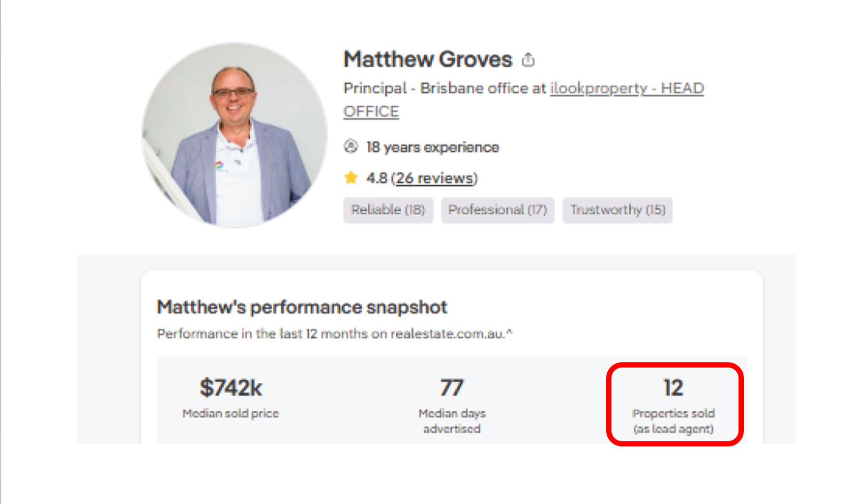Click the realestate.com.au performance footnote text
Viewport: 866px width, 504px height.
pyautogui.click(x=334, y=334)
